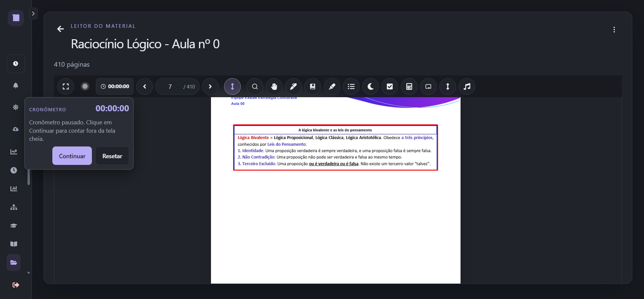Click the page number field showing 7

click(x=170, y=86)
